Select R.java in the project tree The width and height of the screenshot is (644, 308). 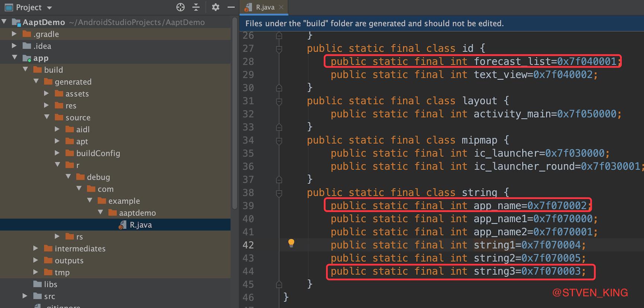(x=115, y=225)
